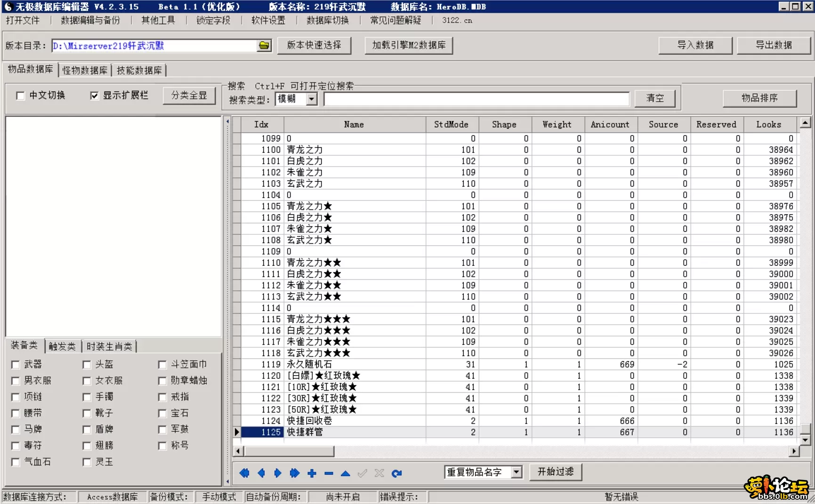Click the Looks column header
815x504 pixels.
coord(769,125)
